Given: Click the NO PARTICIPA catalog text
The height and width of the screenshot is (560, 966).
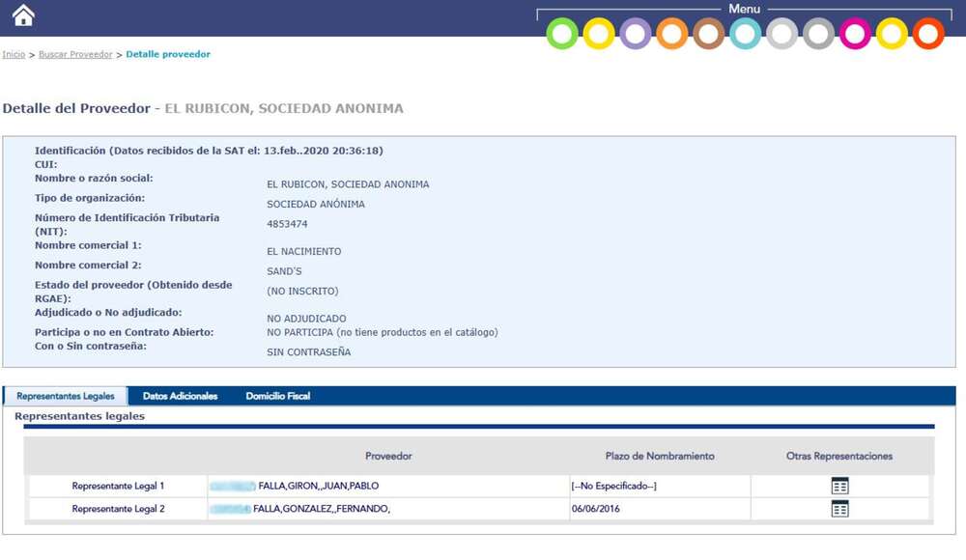Looking at the screenshot, I should pyautogui.click(x=382, y=333).
